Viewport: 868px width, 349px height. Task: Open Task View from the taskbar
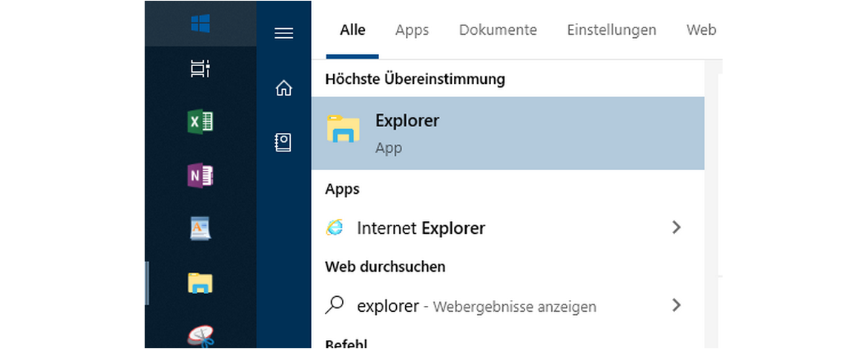coord(200,69)
